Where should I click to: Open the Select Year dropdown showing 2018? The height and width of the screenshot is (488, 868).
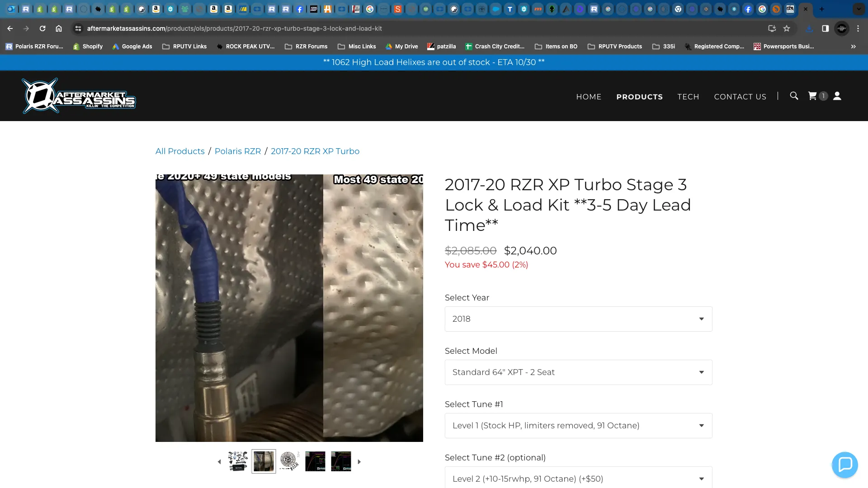point(579,319)
